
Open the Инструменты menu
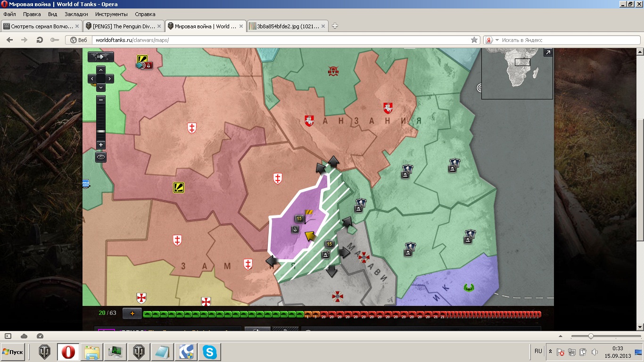(111, 14)
